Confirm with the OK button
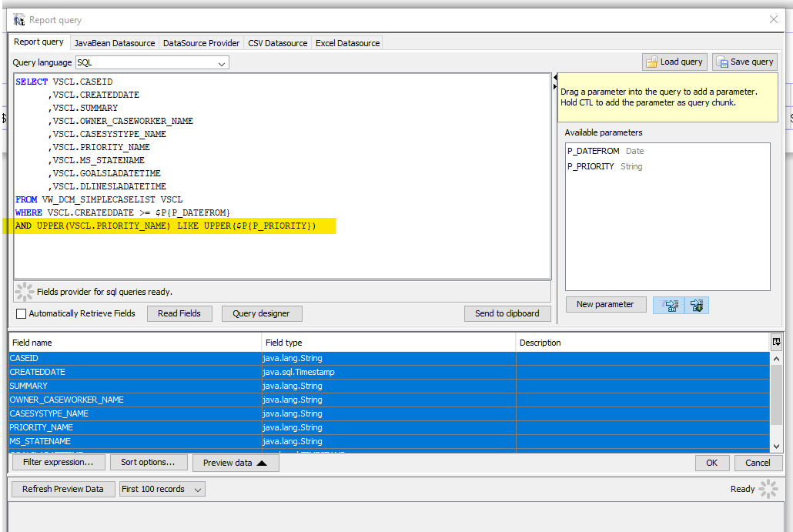Screen dimensions: 793x532 click(x=711, y=463)
